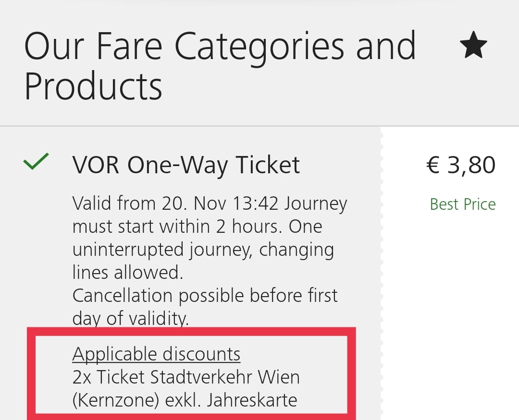Click the € 3,80 price
This screenshot has width=519, height=420.
pos(460,165)
